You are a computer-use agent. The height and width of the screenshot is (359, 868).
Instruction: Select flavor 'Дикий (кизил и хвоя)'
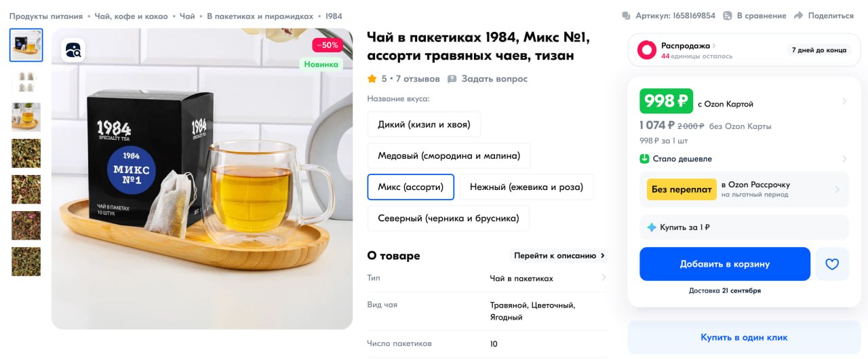pyautogui.click(x=424, y=125)
